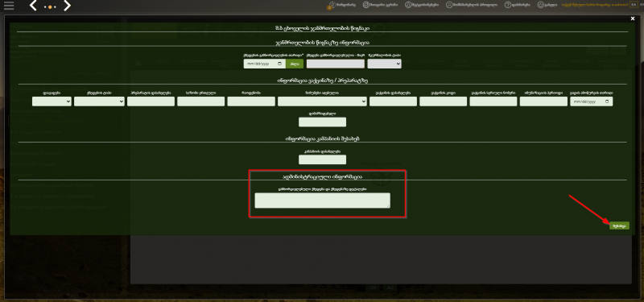644x302 pixels.
Task: Open the hamburger menu icon
Action: 9,6
